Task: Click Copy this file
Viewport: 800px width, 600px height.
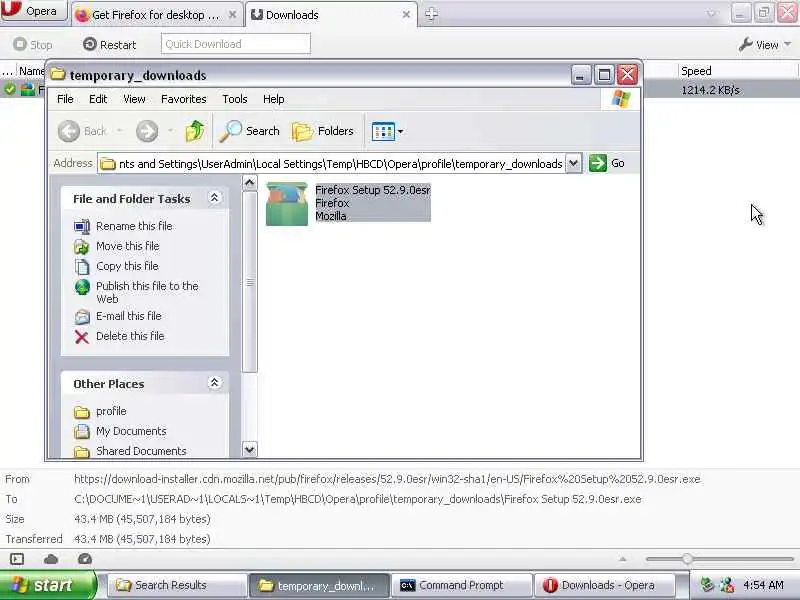Action: point(127,266)
